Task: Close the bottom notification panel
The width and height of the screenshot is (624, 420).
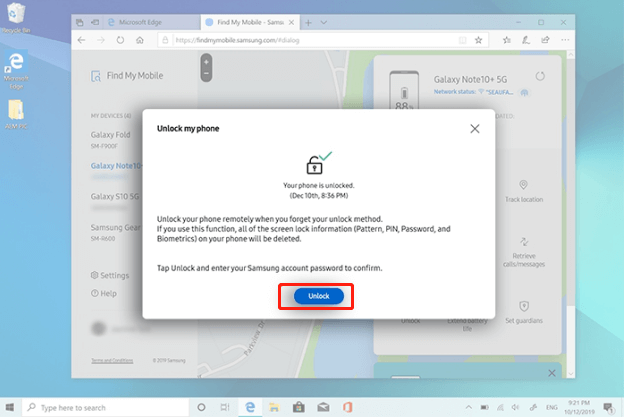Action: 552,373
